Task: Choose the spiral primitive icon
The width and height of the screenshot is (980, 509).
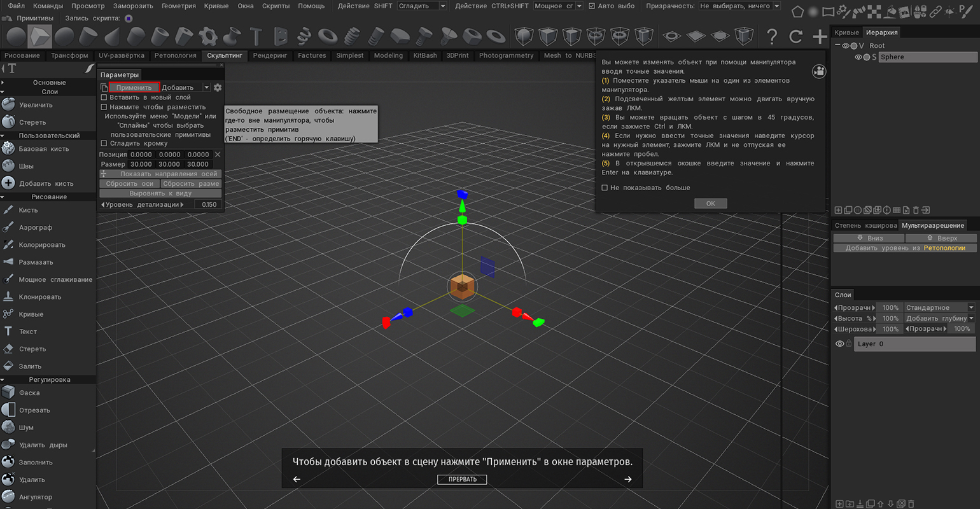Action: tap(304, 36)
